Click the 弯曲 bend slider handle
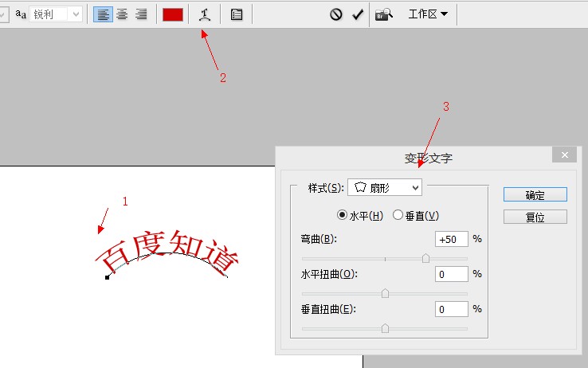Image resolution: width=588 pixels, height=368 pixels. [x=425, y=258]
